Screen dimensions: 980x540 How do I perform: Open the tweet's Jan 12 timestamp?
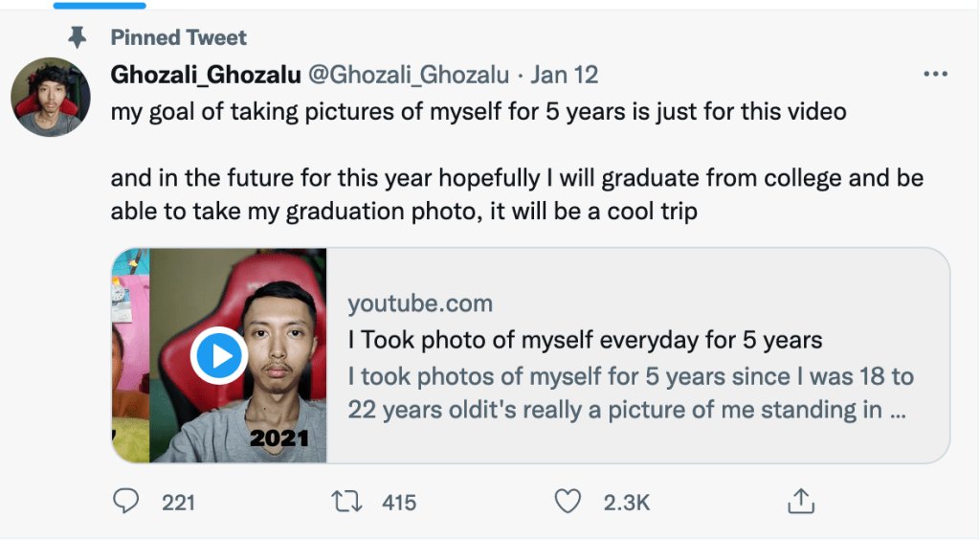tap(565, 75)
